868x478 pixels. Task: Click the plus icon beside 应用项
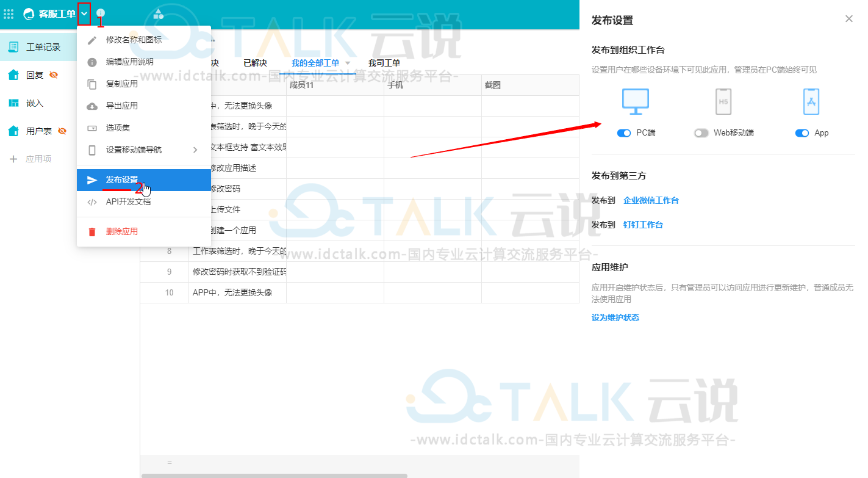click(13, 159)
